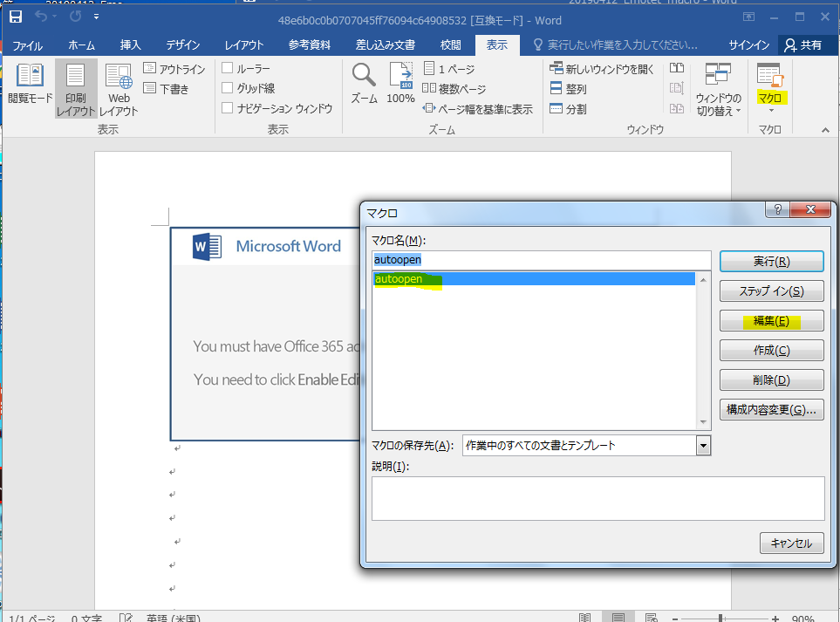Select Print Layout icon in status bar

click(618, 618)
